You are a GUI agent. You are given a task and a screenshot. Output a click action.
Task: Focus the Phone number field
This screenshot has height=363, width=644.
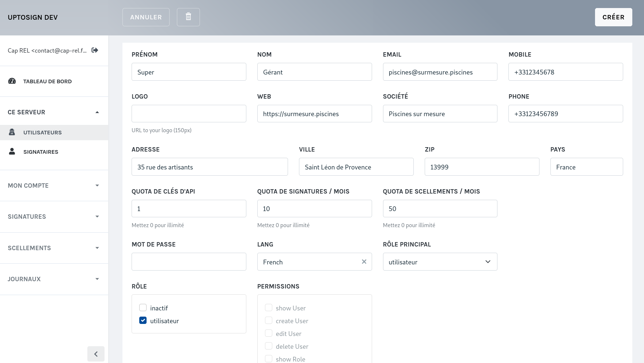(566, 114)
